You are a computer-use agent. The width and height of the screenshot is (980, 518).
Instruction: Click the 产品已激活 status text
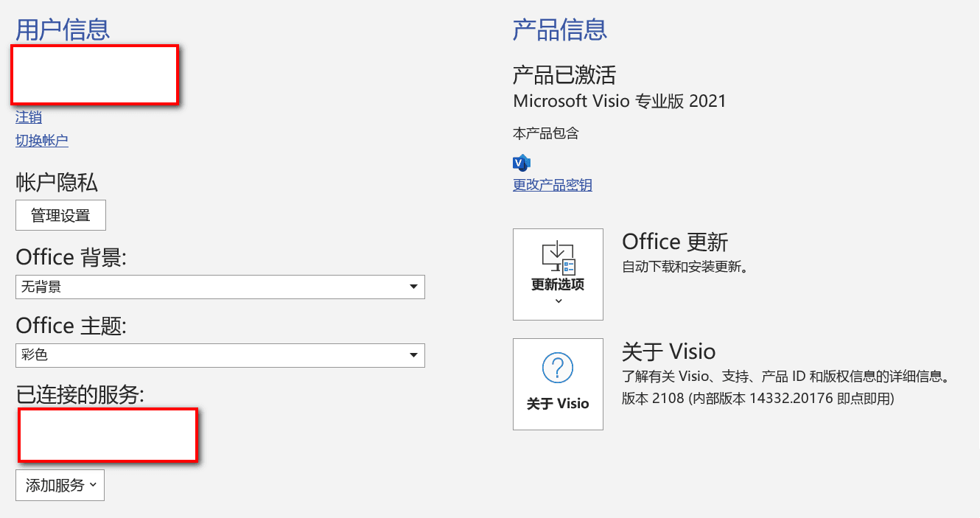point(564,74)
